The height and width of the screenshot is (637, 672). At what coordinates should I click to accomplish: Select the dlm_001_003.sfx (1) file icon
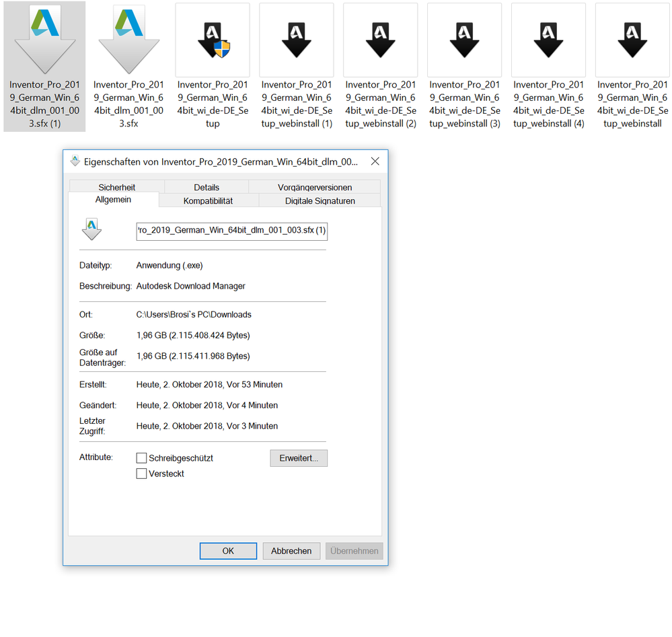pos(44,40)
